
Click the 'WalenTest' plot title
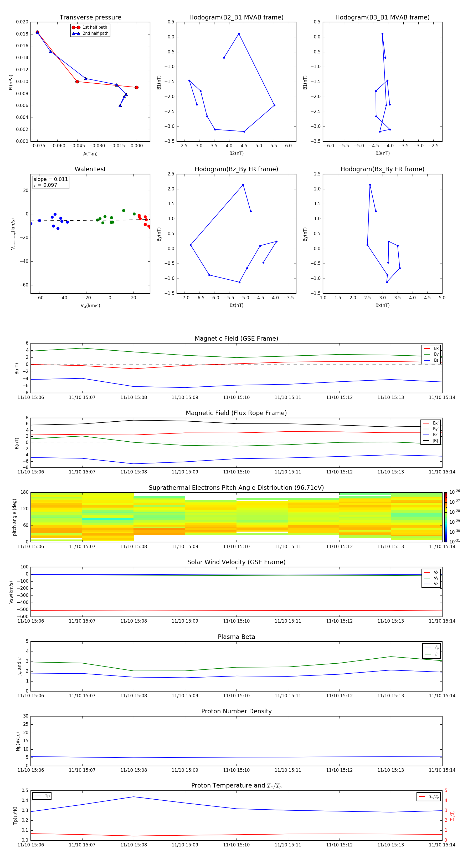(90, 169)
